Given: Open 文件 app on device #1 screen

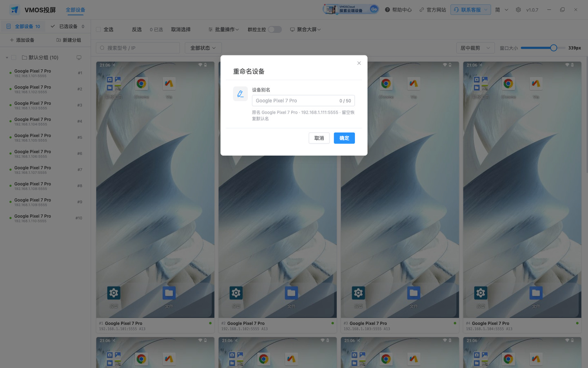Looking at the screenshot, I should tap(169, 293).
